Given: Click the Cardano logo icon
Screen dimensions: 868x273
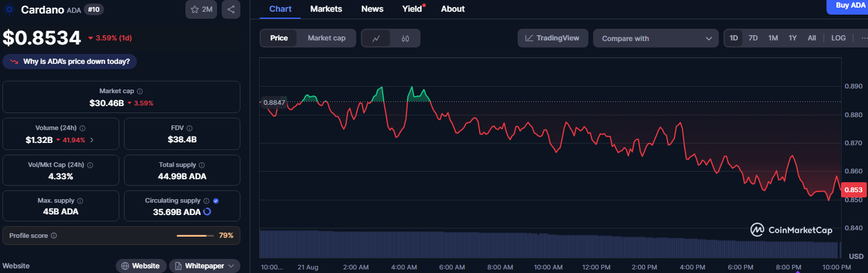Looking at the screenshot, I should pos(9,9).
